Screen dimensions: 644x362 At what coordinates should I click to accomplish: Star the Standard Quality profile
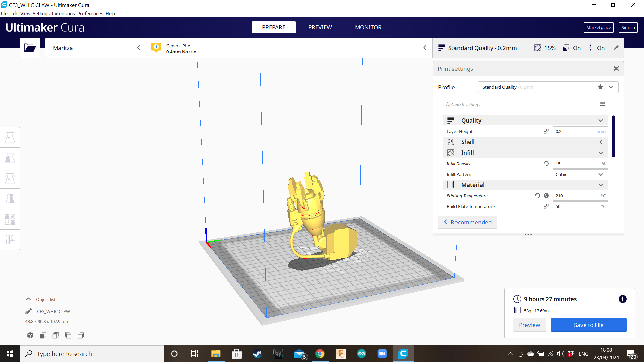tap(600, 87)
